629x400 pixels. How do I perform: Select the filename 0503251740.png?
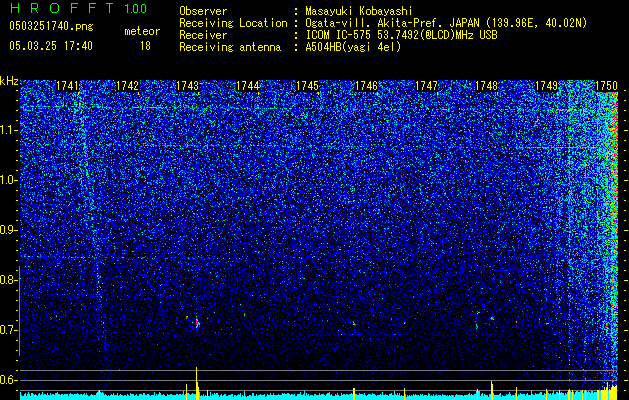click(51, 26)
